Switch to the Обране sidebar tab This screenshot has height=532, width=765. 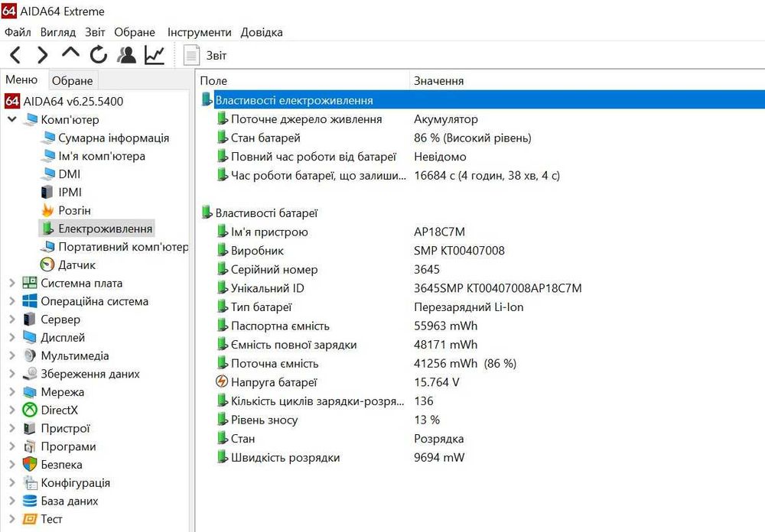coord(72,80)
